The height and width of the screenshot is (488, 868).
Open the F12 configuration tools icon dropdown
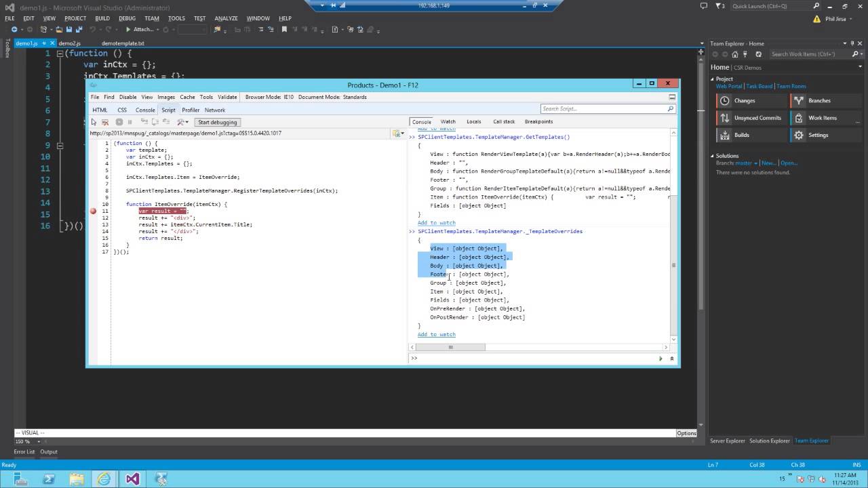coord(182,122)
